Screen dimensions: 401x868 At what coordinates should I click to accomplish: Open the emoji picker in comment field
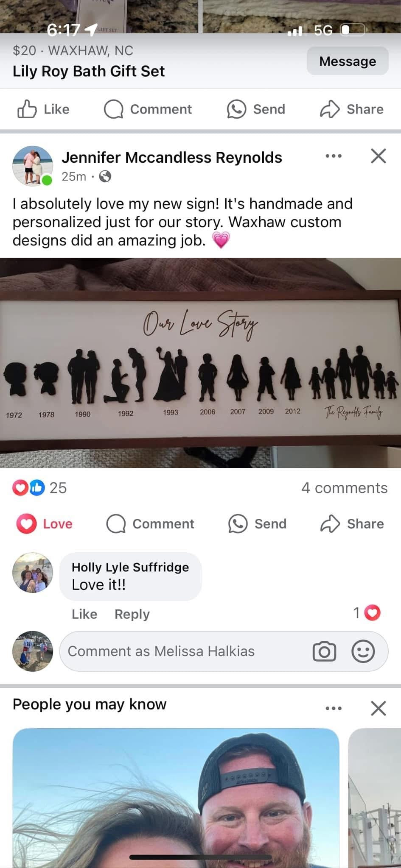tap(363, 651)
